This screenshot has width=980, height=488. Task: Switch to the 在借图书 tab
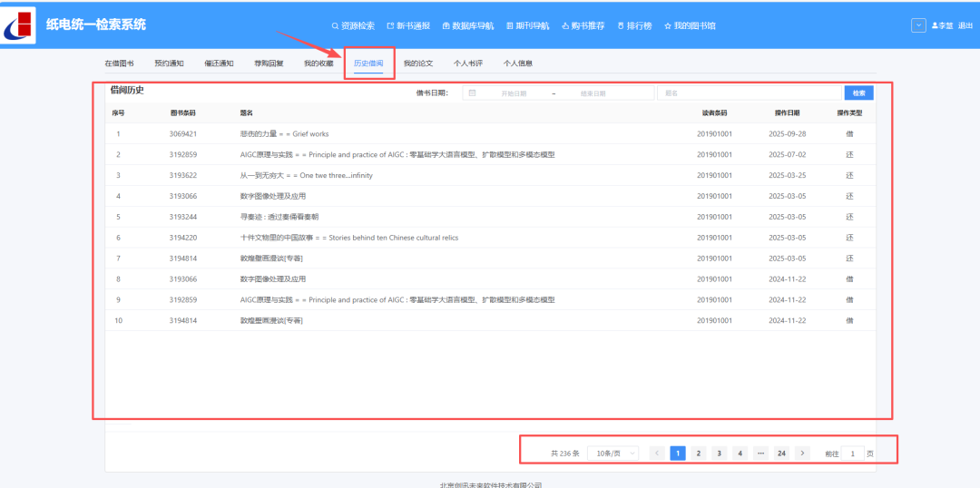tap(119, 63)
